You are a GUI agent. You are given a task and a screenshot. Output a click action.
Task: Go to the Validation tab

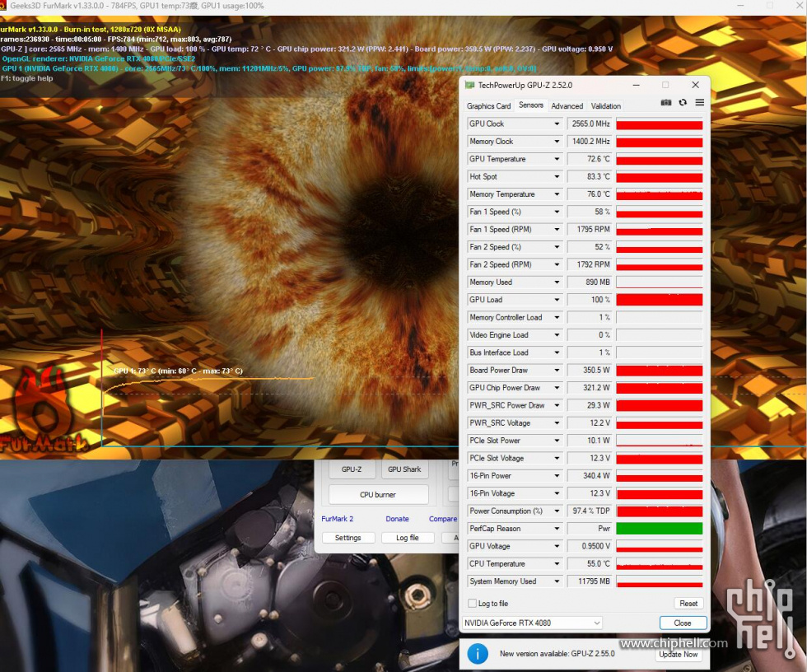(x=606, y=106)
